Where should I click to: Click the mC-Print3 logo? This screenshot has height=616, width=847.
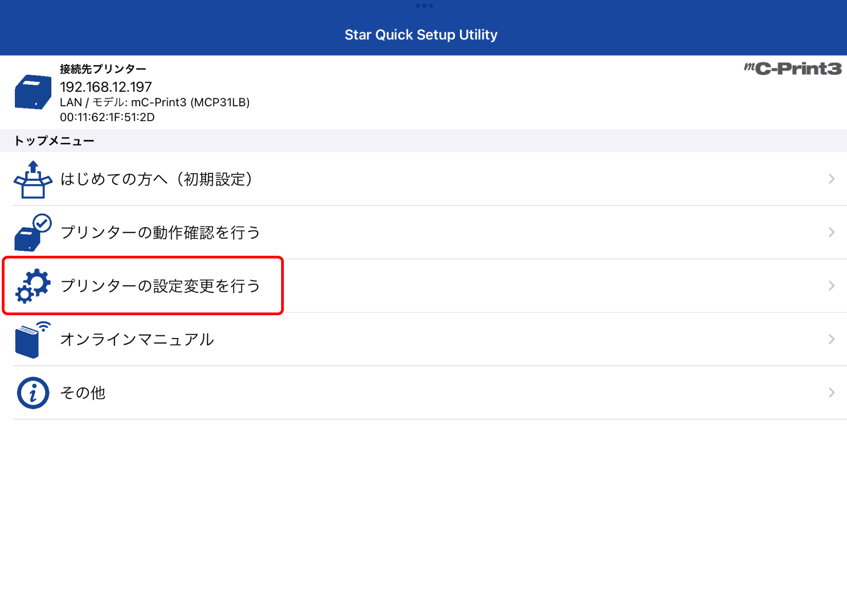pyautogui.click(x=792, y=69)
